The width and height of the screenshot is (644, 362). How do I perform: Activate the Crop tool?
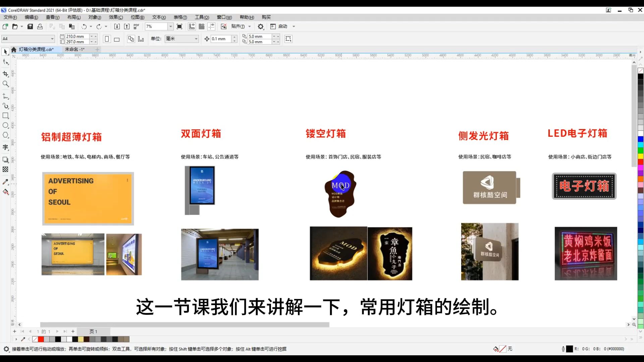[x=5, y=74]
